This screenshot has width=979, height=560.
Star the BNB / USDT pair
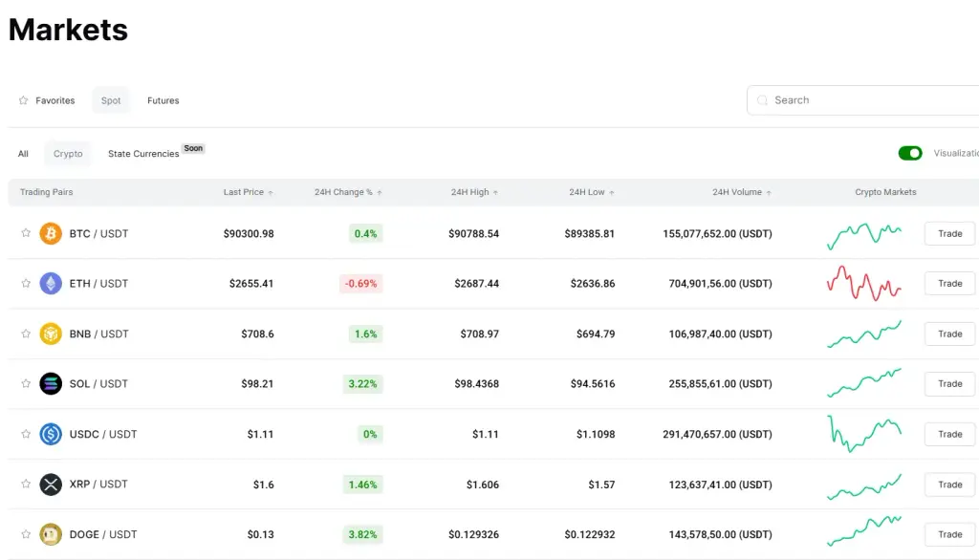point(26,334)
